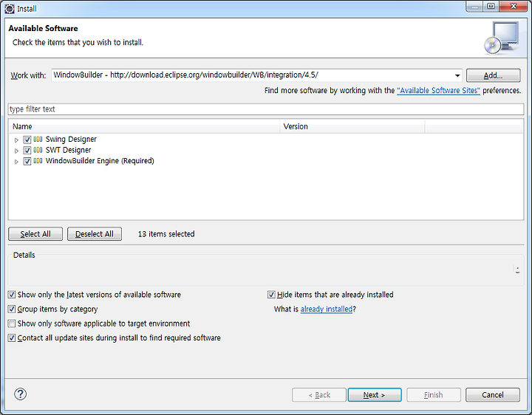Open the Work with site dropdown arrow
This screenshot has height=415, width=532.
point(457,75)
